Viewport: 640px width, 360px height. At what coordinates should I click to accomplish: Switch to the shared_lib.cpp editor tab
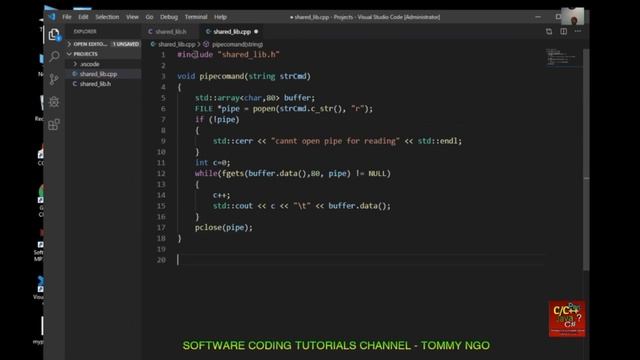point(231,31)
